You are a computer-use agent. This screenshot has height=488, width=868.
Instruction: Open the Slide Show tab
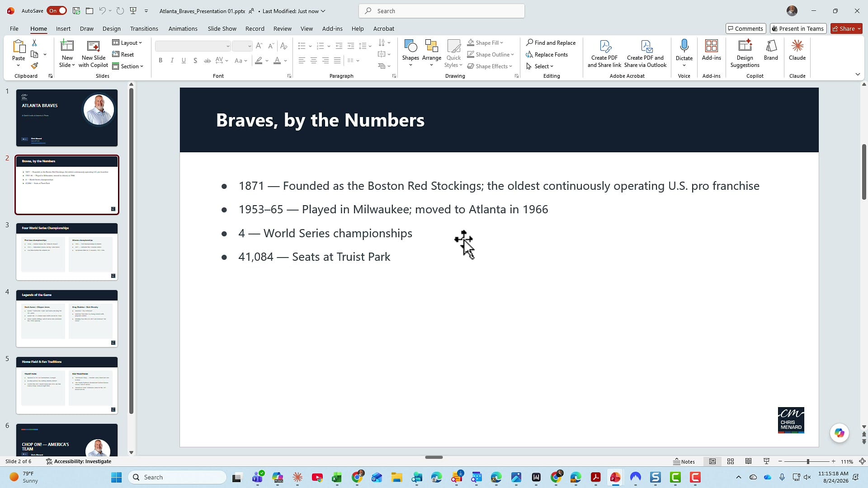click(x=222, y=28)
